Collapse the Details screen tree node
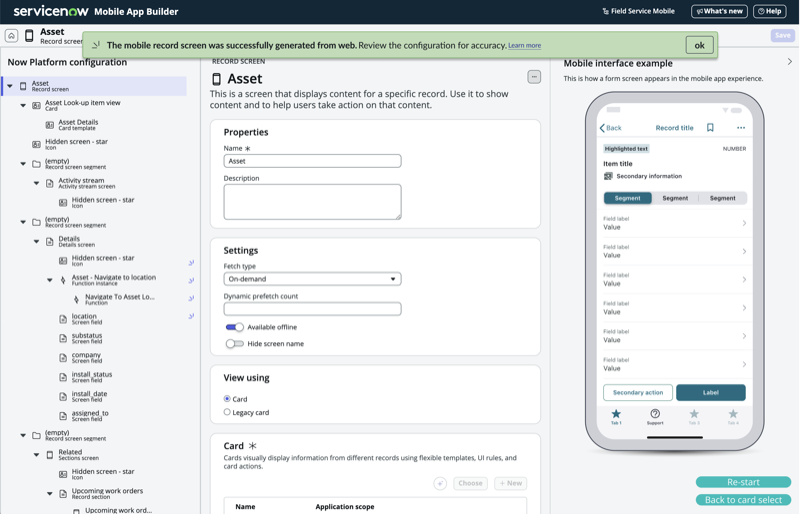The width and height of the screenshot is (800, 514). 36,241
